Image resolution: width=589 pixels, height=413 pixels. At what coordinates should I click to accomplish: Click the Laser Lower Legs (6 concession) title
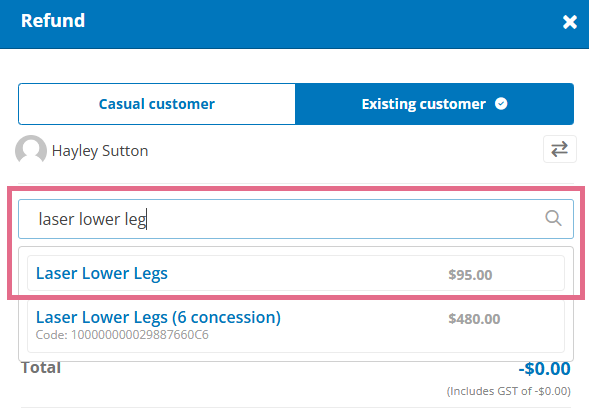coord(158,317)
